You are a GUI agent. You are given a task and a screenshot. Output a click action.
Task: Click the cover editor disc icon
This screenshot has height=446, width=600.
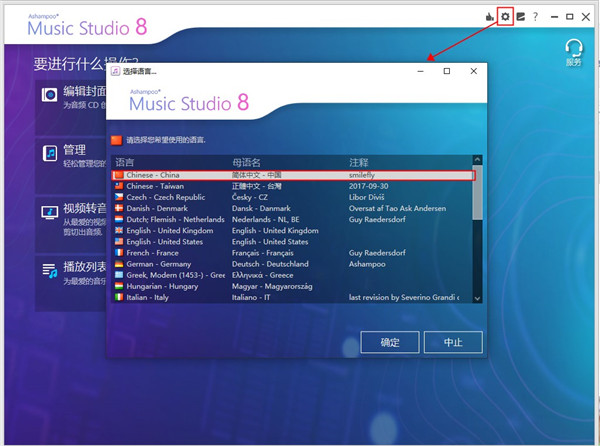click(49, 94)
